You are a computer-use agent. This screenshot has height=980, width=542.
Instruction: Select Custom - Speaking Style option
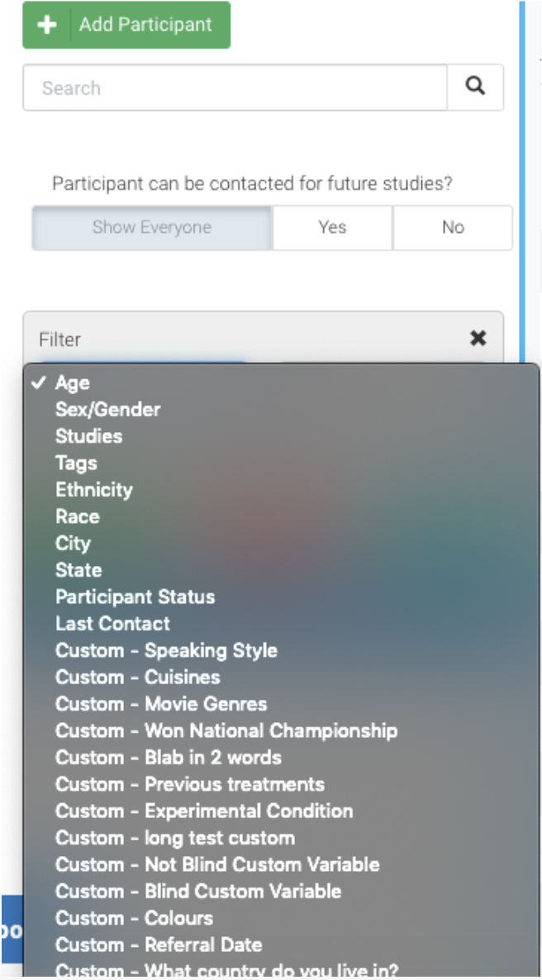coord(166,650)
